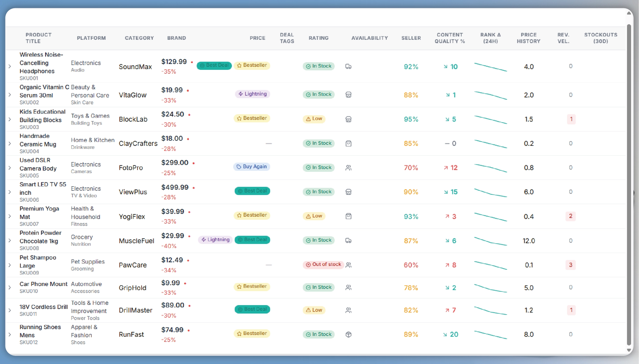
Task: Click the people seller icon for FotoPro camera
Action: [x=348, y=168]
